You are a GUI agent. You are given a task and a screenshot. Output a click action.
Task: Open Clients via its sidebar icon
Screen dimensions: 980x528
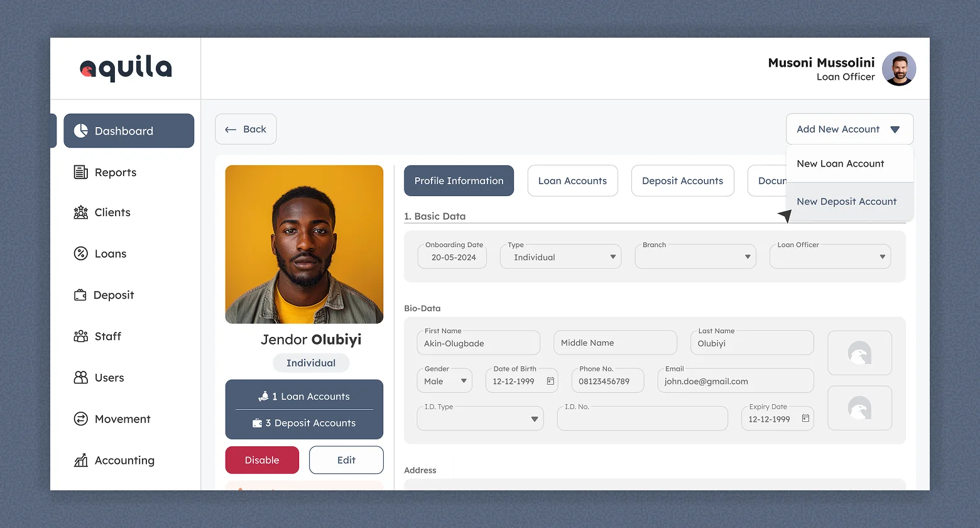pos(81,212)
